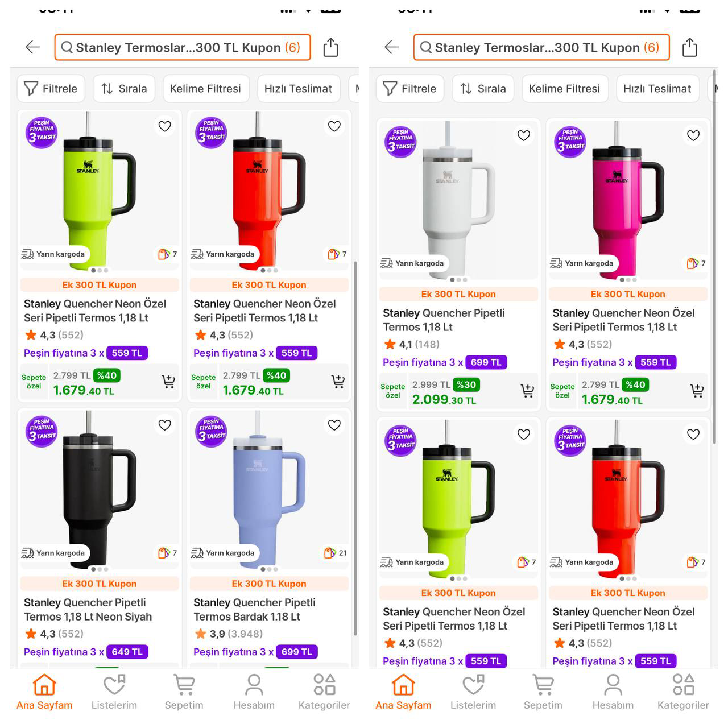The width and height of the screenshot is (728, 728).
Task: Favorite the white Stanley tumbler
Action: click(524, 135)
